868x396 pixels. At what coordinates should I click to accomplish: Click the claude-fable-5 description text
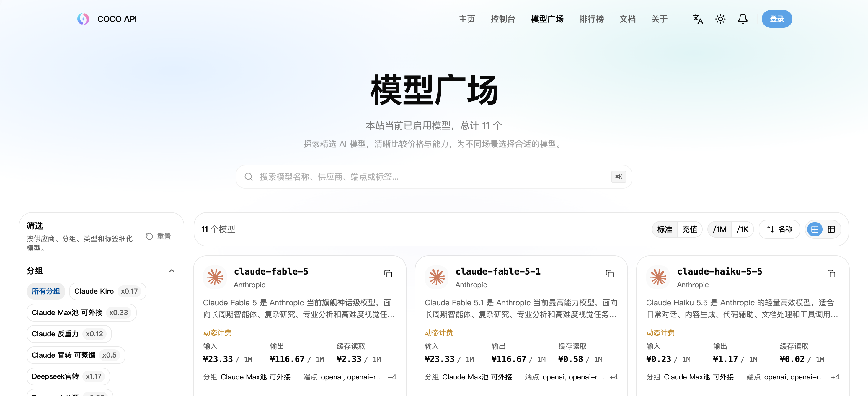(298, 308)
